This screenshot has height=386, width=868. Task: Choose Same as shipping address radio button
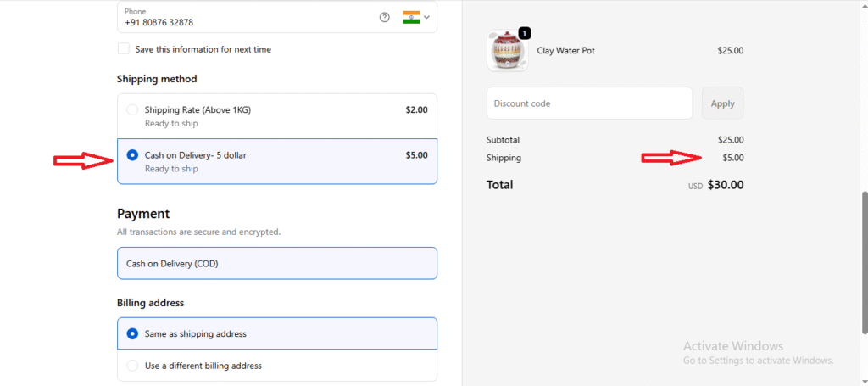(131, 333)
